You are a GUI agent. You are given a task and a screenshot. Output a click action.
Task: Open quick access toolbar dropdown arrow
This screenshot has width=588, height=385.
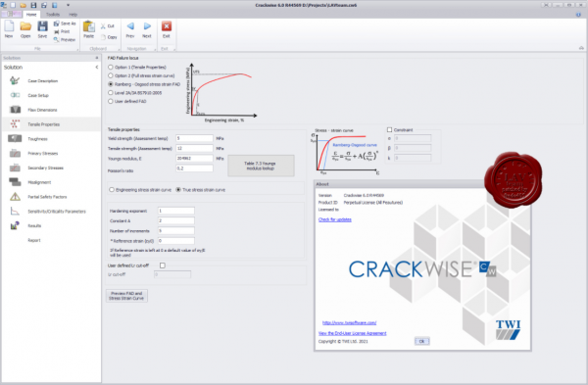[68, 5]
